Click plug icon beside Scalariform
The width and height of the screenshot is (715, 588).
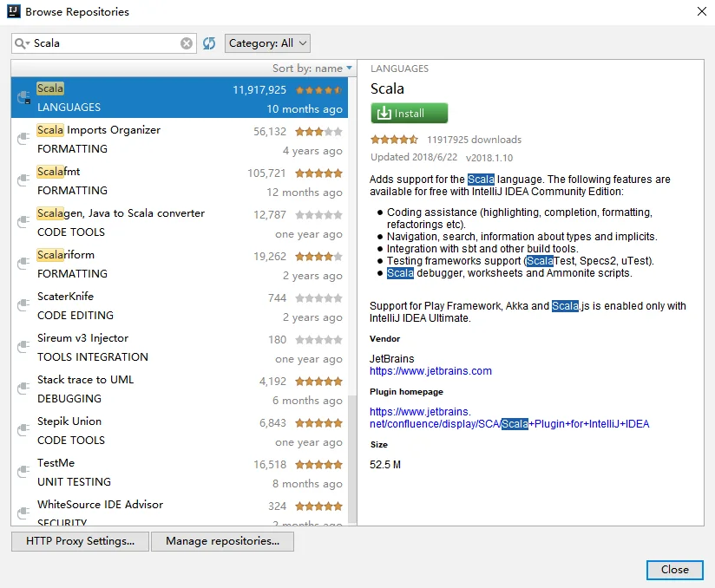pos(23,264)
